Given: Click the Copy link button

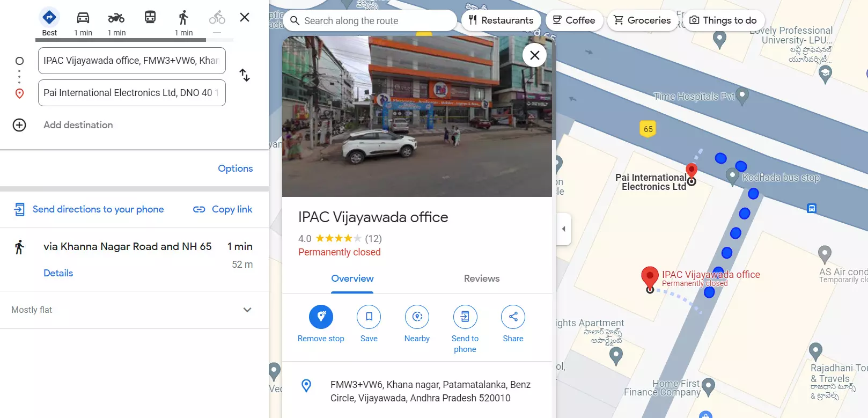Looking at the screenshot, I should coord(223,209).
